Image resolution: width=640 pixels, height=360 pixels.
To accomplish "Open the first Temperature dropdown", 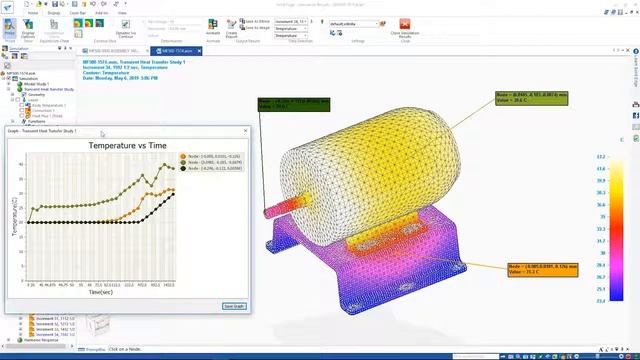I will click(x=291, y=29).
